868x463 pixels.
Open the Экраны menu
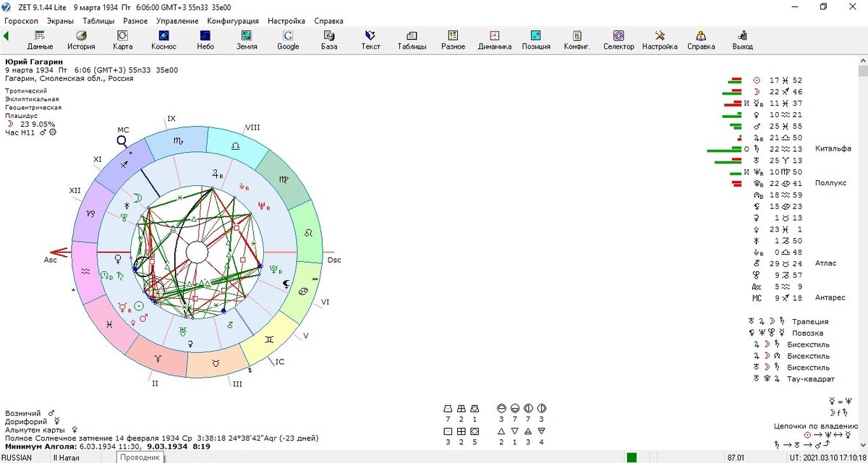60,21
